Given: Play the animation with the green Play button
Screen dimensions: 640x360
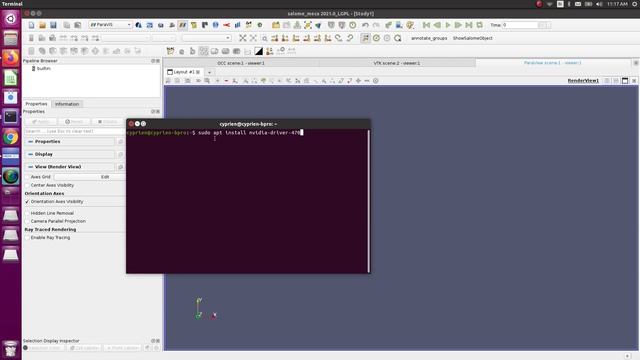Looking at the screenshot, I should (x=448, y=25).
